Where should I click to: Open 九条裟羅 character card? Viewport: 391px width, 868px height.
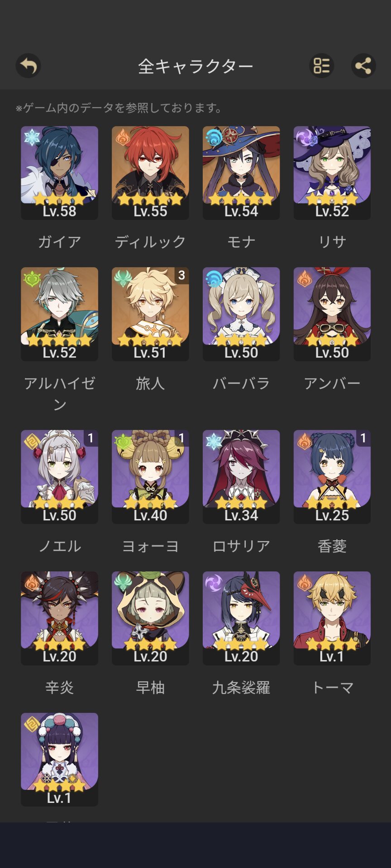(x=241, y=618)
